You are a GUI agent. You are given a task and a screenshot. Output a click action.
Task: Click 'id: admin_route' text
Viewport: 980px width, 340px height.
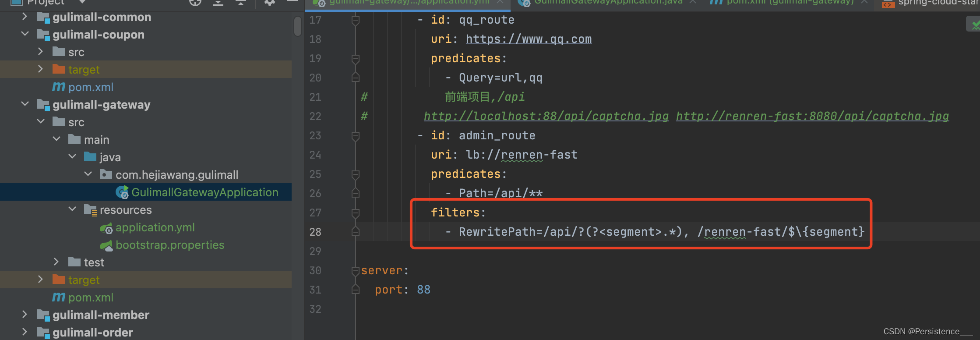tap(483, 135)
